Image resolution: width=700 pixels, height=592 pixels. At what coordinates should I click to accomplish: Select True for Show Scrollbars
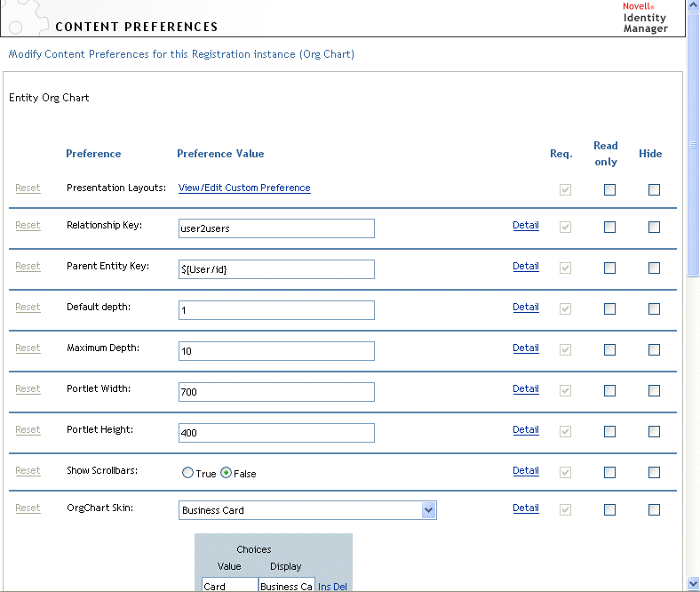point(187,474)
